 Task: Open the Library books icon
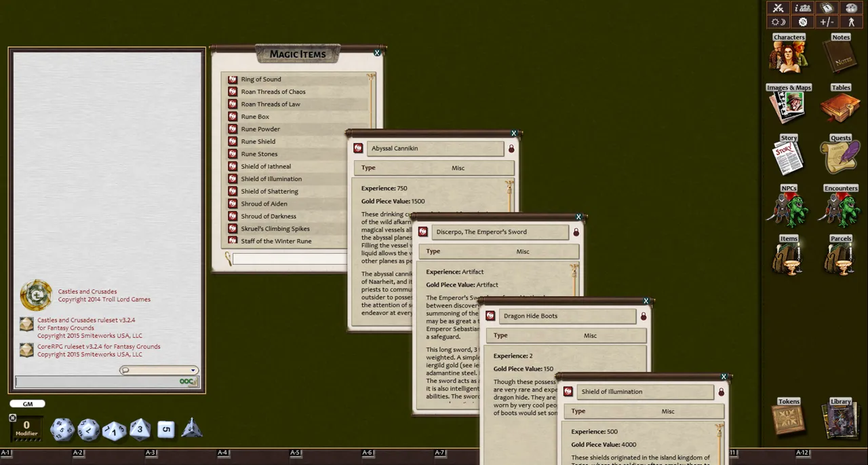point(841,418)
